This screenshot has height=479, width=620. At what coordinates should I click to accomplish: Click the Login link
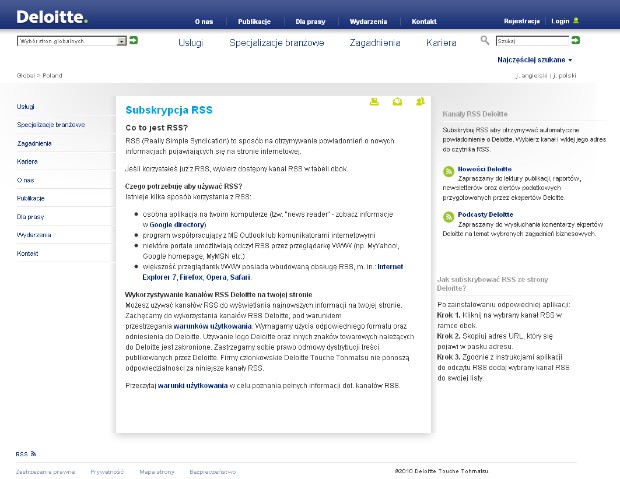[x=560, y=21]
